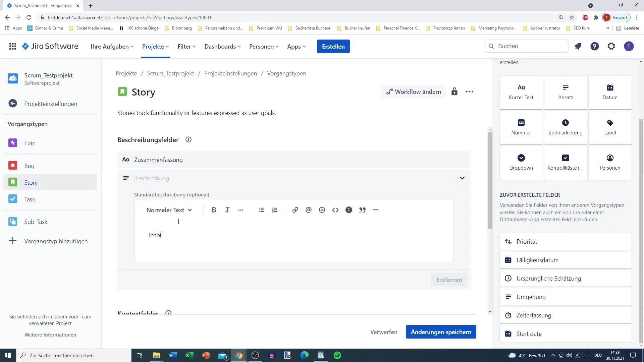Open Projekte breadcrumb link
Viewport: 644px width, 362px height.
coord(126,73)
